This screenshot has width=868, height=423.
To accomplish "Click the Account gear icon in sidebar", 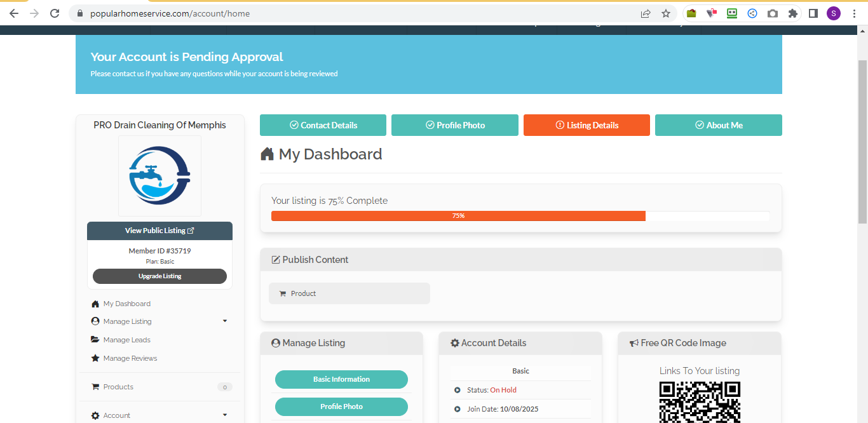I will [95, 415].
